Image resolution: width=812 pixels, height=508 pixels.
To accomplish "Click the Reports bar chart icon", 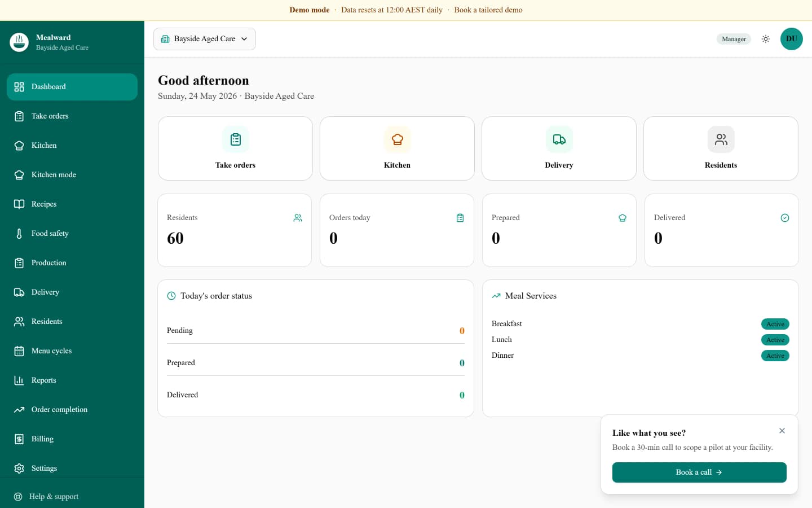I will point(19,380).
